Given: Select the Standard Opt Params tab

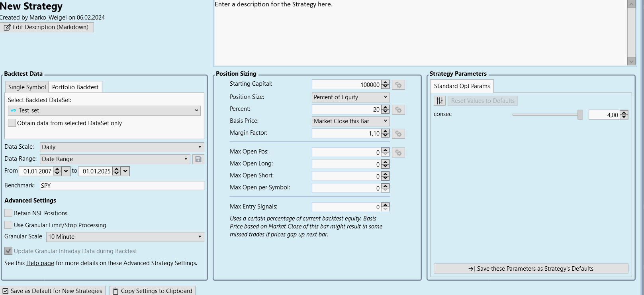Looking at the screenshot, I should click(x=462, y=86).
